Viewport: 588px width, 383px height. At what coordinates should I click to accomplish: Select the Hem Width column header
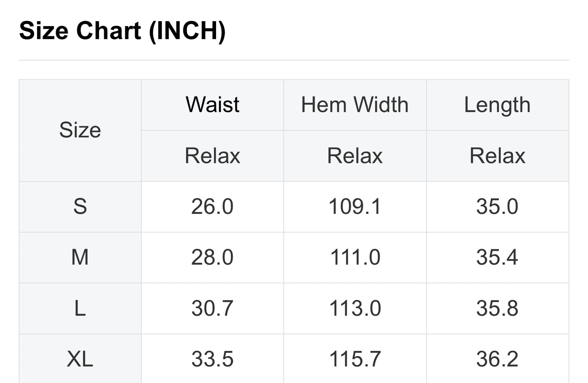[x=355, y=105]
